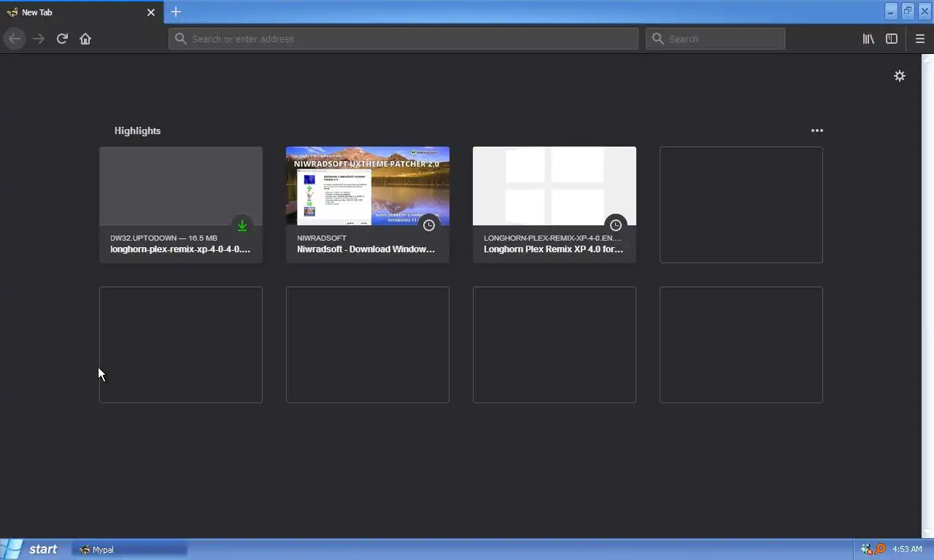Open downloaded longhorn-plex-remix-xp file highlight
934x560 pixels.
181,205
